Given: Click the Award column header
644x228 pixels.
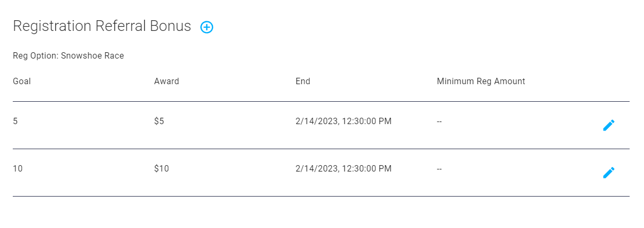Looking at the screenshot, I should pyautogui.click(x=167, y=82).
